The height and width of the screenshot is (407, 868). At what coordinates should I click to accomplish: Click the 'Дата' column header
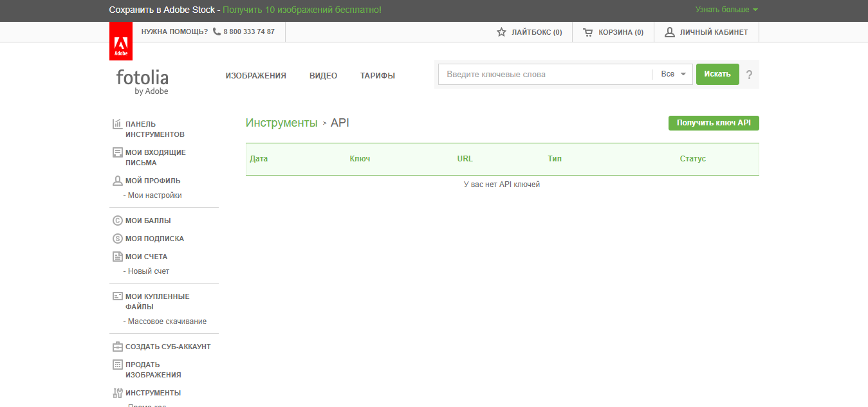click(259, 159)
